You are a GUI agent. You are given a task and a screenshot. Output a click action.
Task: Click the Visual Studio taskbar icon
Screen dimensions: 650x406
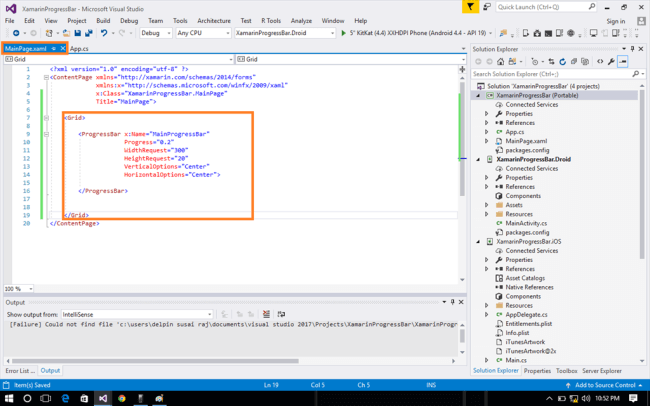coord(101,398)
